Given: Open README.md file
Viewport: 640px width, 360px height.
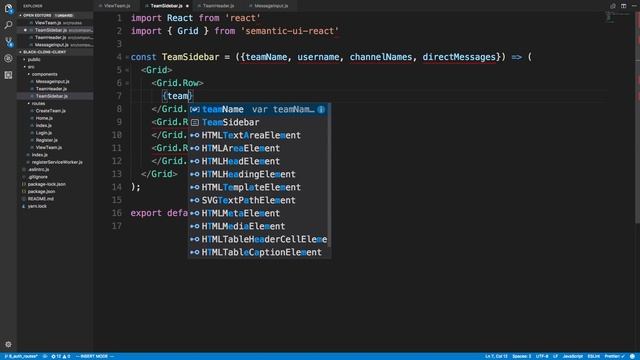Looking at the screenshot, I should click(55, 199).
